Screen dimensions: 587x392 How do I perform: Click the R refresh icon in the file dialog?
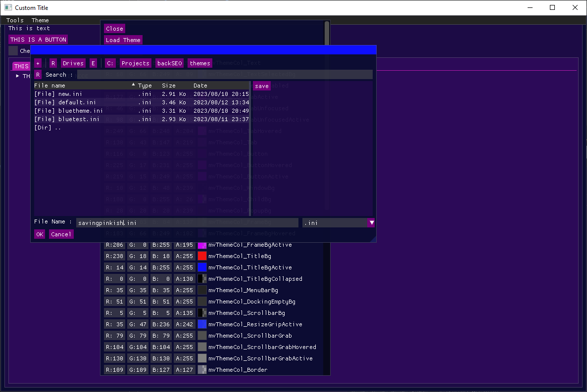pyautogui.click(x=53, y=63)
